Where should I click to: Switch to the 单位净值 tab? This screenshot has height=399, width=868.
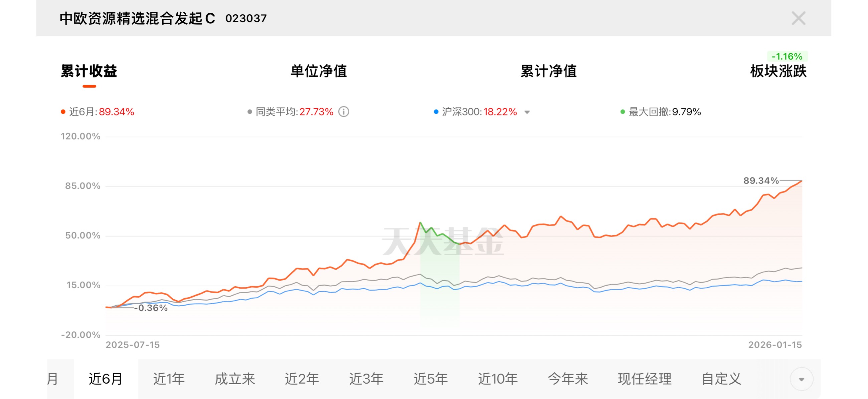coord(318,71)
